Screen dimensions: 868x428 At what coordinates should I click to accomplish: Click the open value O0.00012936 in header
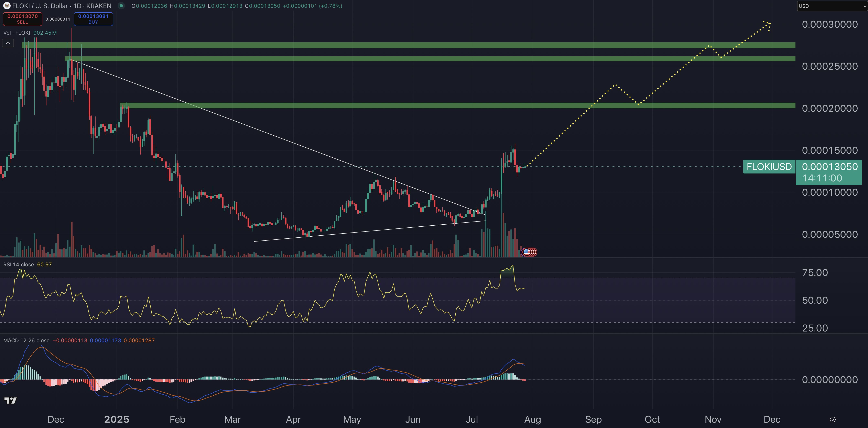point(149,6)
